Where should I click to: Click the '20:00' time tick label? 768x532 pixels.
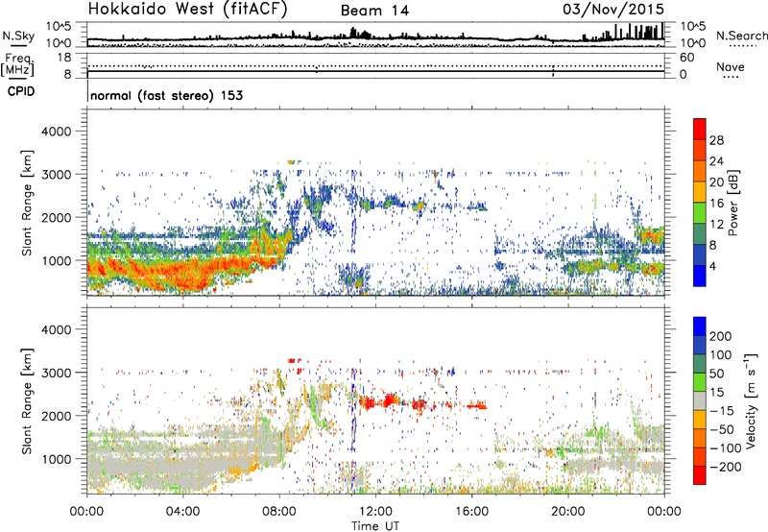click(x=567, y=512)
